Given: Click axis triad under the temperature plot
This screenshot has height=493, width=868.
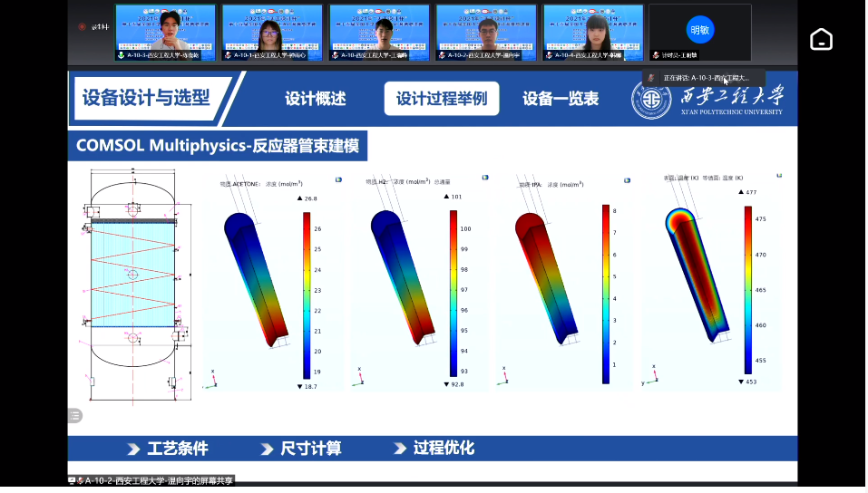Looking at the screenshot, I should click(651, 375).
